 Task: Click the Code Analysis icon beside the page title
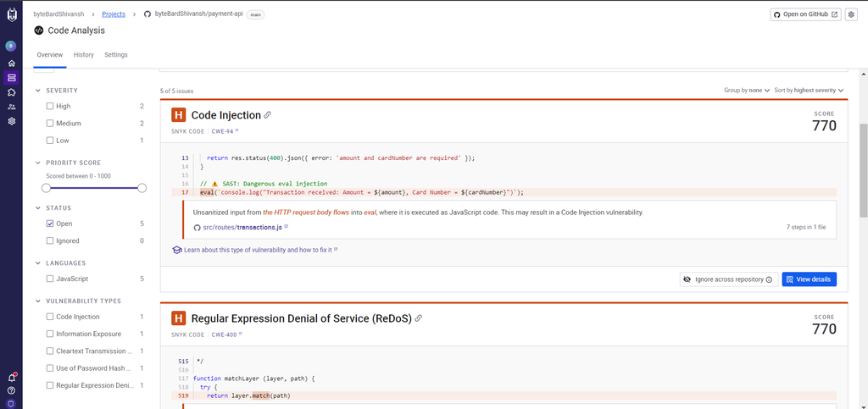[39, 30]
